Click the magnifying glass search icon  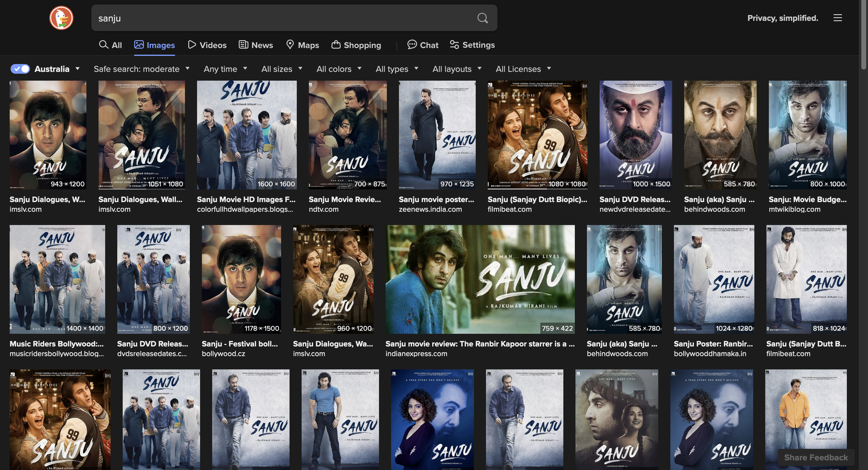pos(483,18)
